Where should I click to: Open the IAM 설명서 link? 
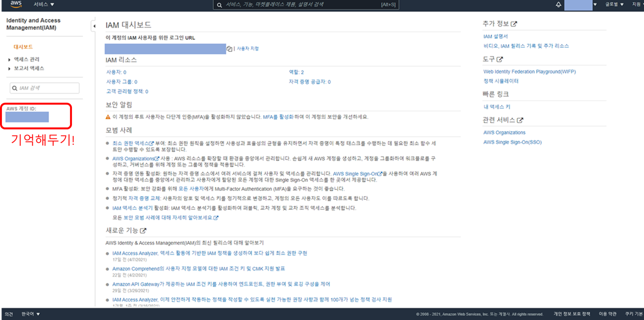(496, 37)
